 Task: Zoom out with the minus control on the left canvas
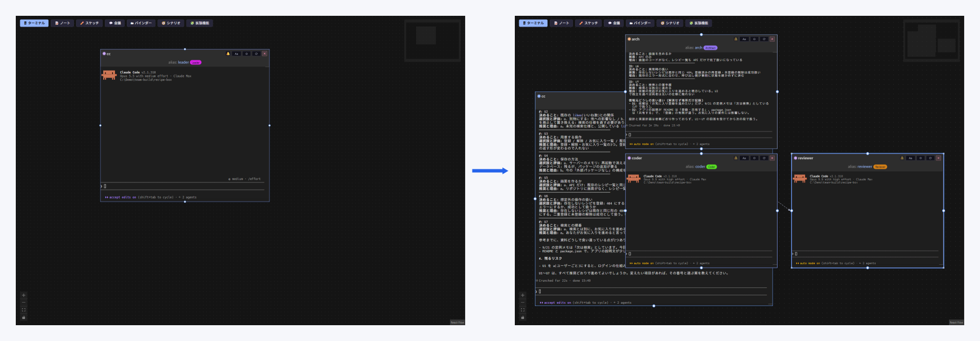pos(24,303)
